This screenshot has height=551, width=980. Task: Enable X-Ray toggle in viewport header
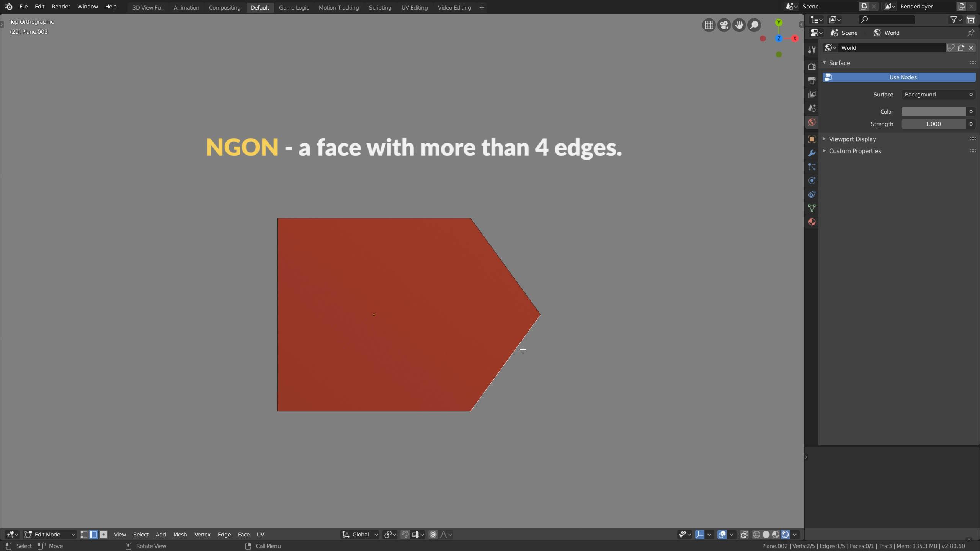(744, 535)
